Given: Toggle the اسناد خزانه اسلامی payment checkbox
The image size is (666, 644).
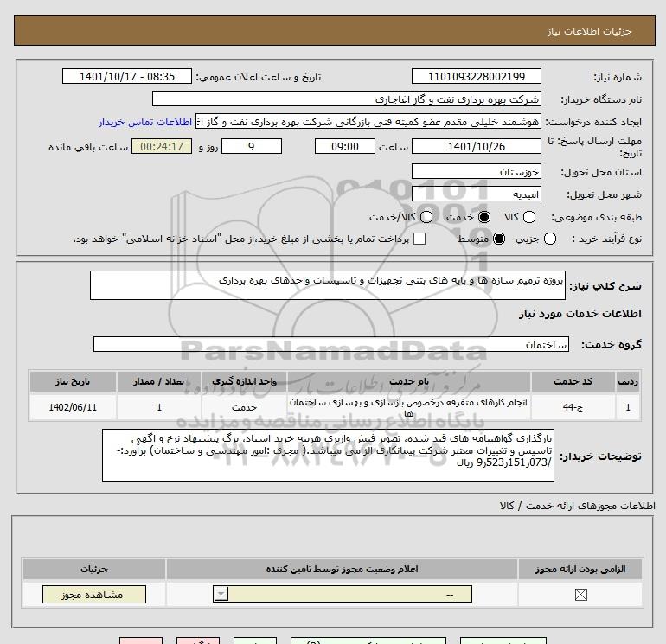Looking at the screenshot, I should click(419, 239).
